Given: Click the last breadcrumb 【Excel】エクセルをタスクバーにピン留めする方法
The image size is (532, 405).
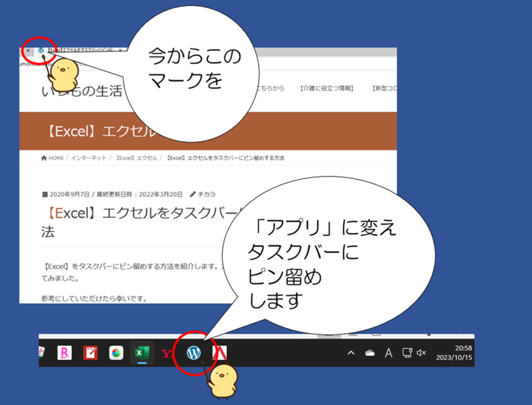Looking at the screenshot, I should [225, 158].
